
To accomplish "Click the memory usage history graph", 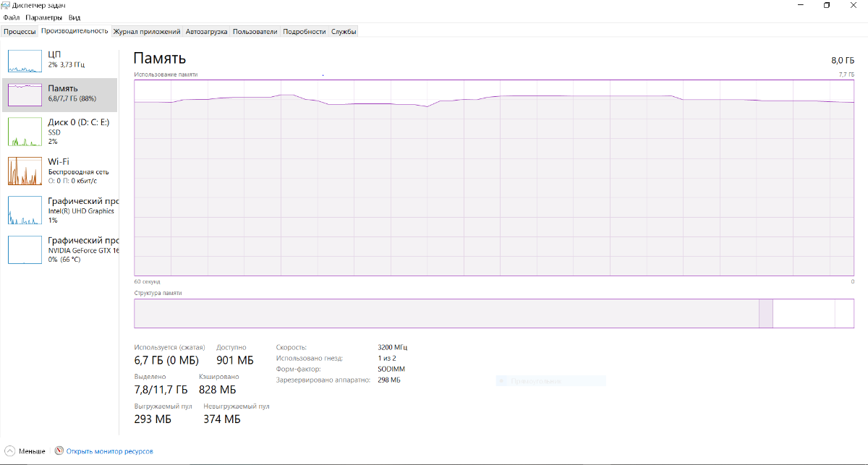I will click(x=494, y=177).
